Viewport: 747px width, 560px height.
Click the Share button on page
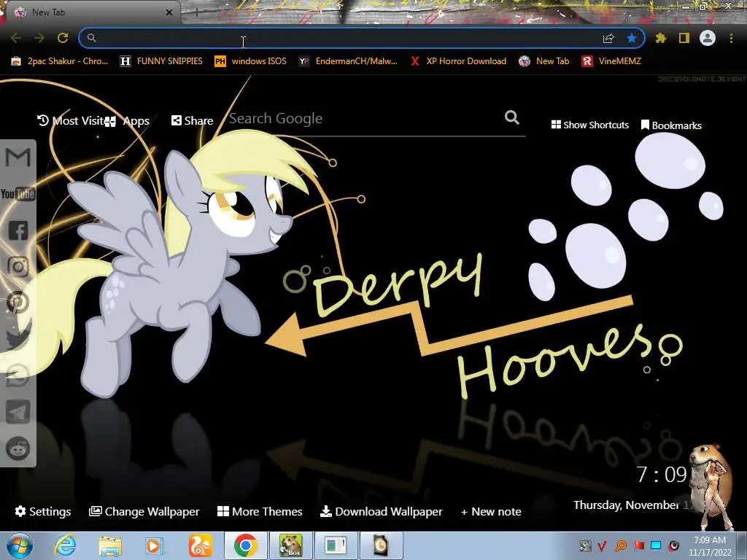(x=192, y=120)
